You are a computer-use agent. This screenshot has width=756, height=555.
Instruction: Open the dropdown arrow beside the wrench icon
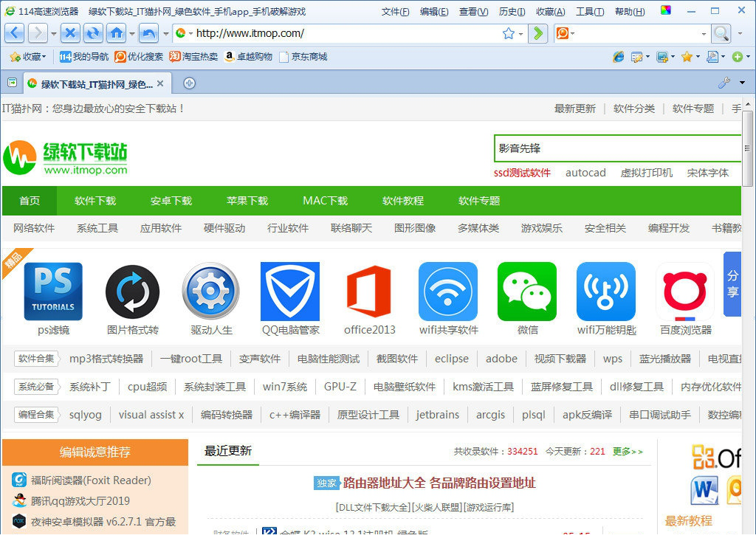742,83
